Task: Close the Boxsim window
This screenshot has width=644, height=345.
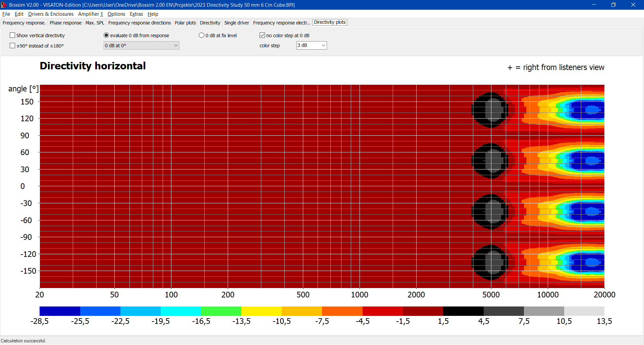Action: (x=633, y=5)
